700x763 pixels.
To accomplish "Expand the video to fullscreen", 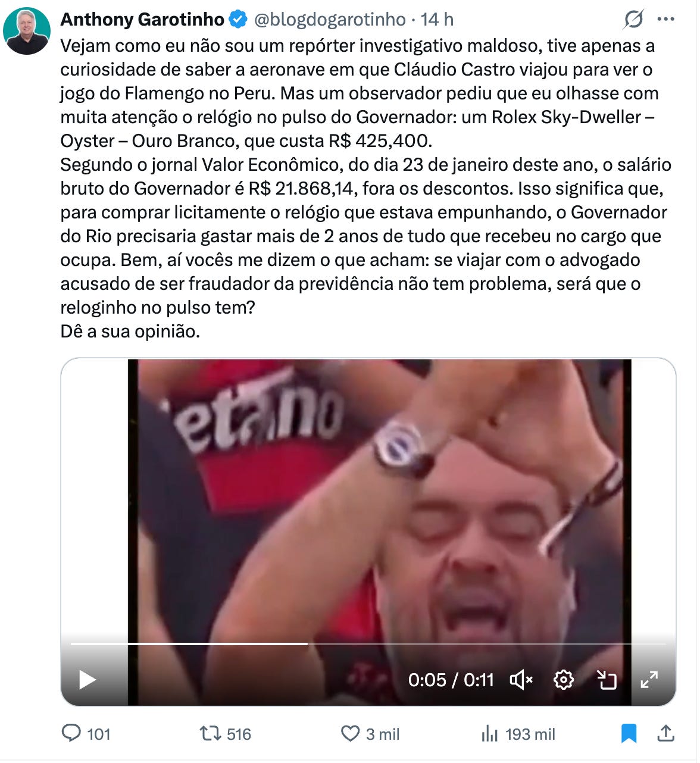I will (649, 680).
